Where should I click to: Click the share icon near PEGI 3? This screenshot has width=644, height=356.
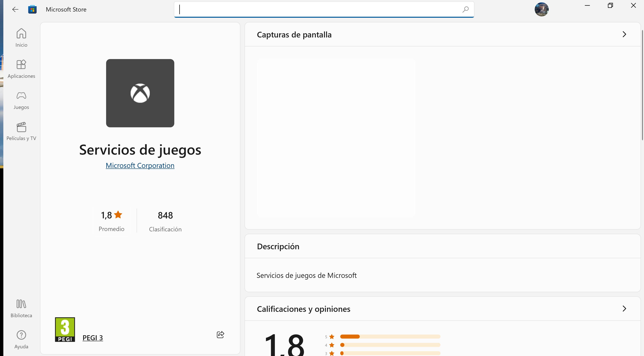[x=220, y=334]
